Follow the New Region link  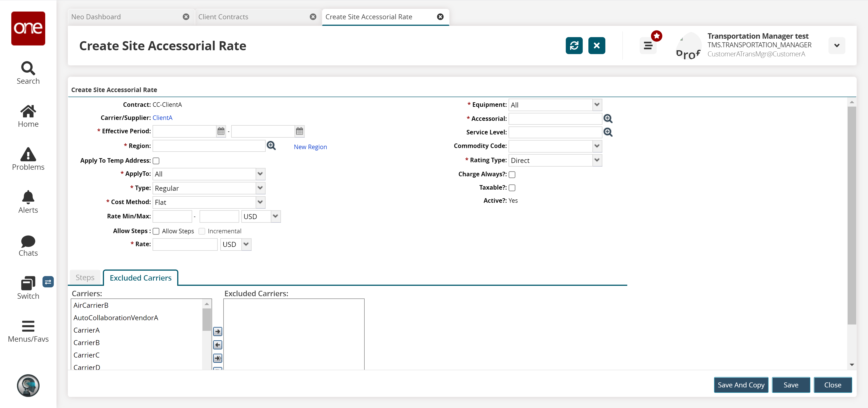(310, 147)
